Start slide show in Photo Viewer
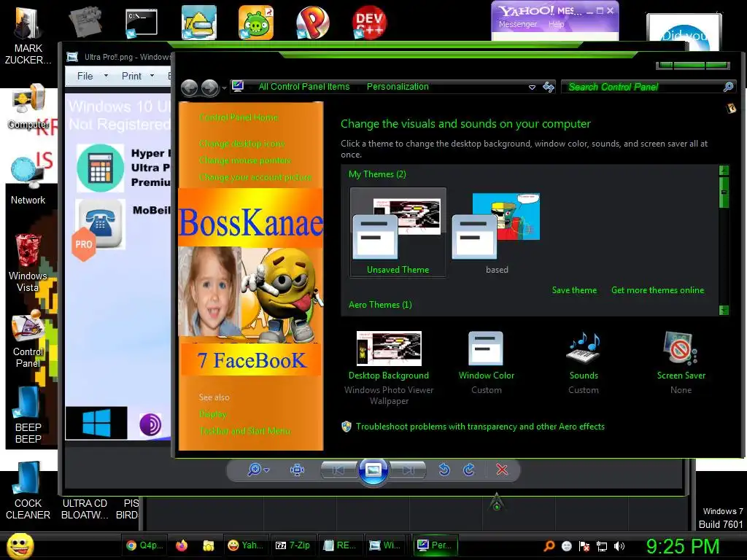Image resolution: width=747 pixels, height=560 pixels. click(x=373, y=470)
